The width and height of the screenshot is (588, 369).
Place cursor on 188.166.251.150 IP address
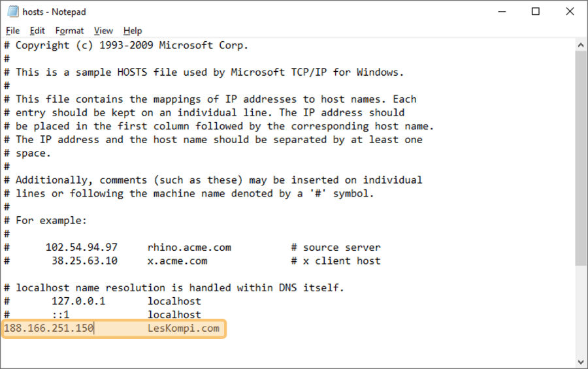(49, 328)
